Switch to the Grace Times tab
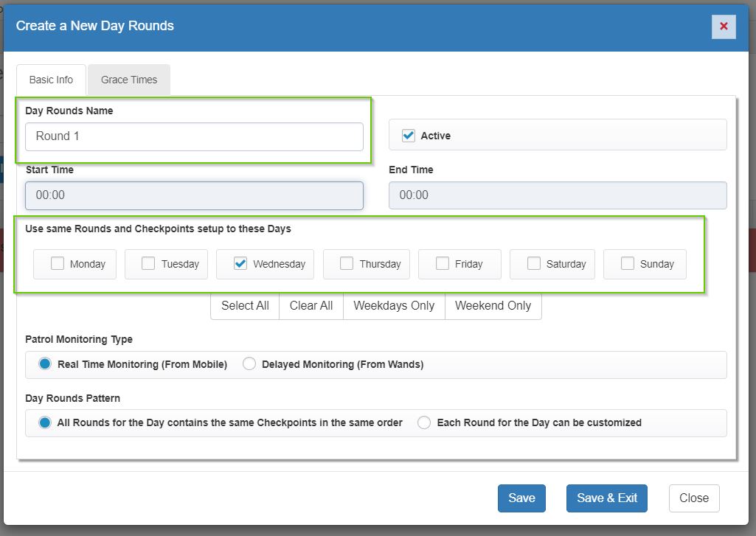The height and width of the screenshot is (536, 756). pos(129,80)
